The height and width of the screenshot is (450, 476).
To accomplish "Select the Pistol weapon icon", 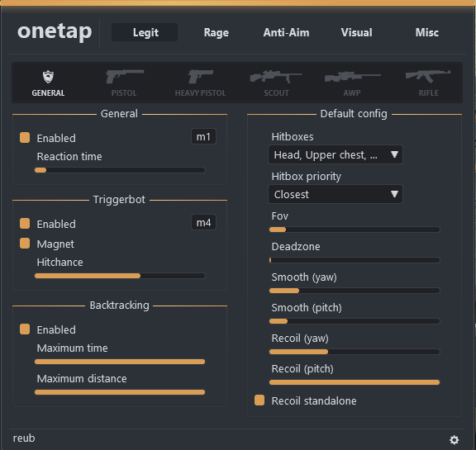I will tap(125, 77).
